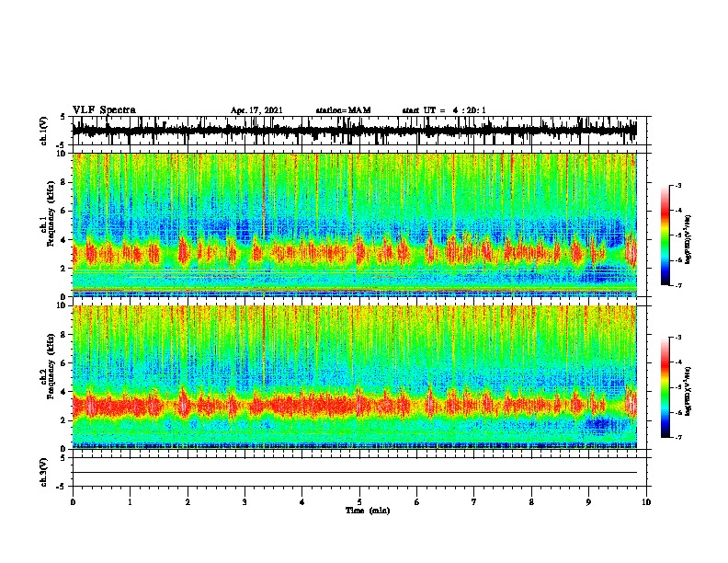728x563 pixels.
Task: Click the flat ch.3 voltage trace panel
Action: tap(359, 472)
